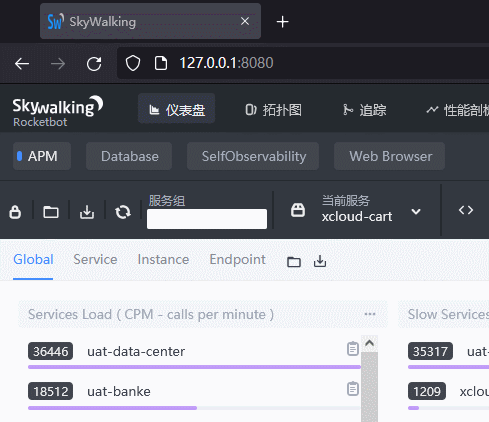The image size is (489, 422).
Task: Click the 36446 CPM value badge
Action: 50,351
